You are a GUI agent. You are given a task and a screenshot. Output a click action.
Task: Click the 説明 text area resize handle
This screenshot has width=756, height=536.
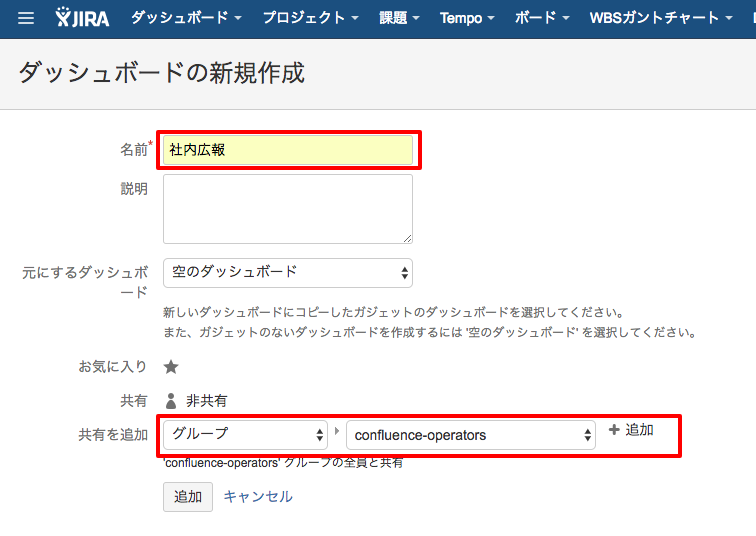click(x=408, y=239)
